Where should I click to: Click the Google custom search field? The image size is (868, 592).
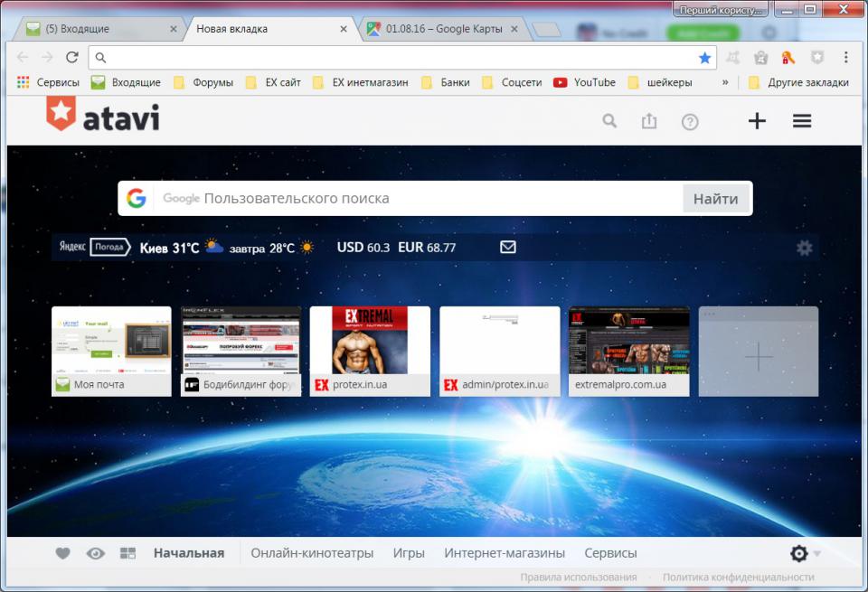pos(416,199)
